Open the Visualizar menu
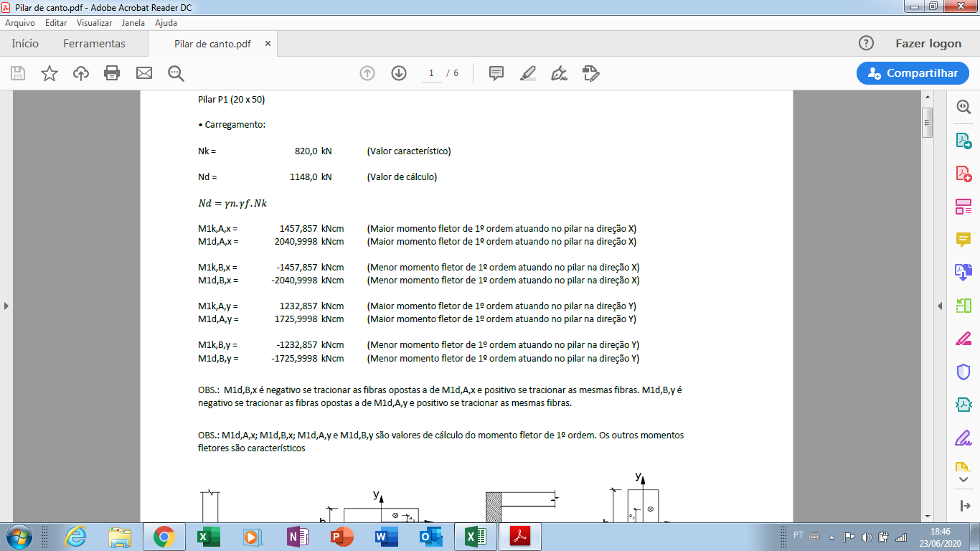Screen dimensions: 980x551 coord(94,23)
